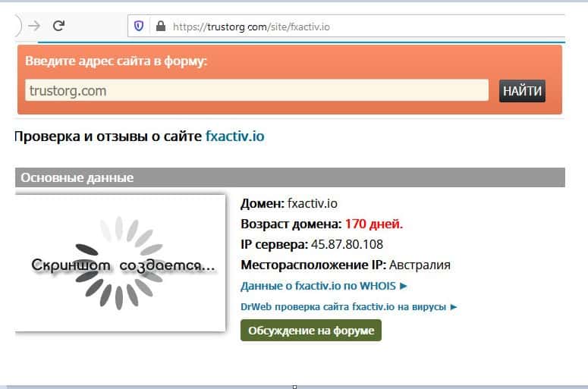The width and height of the screenshot is (588, 389).
Task: Click the Введите адрес сайта в форму label
Action: (x=116, y=61)
